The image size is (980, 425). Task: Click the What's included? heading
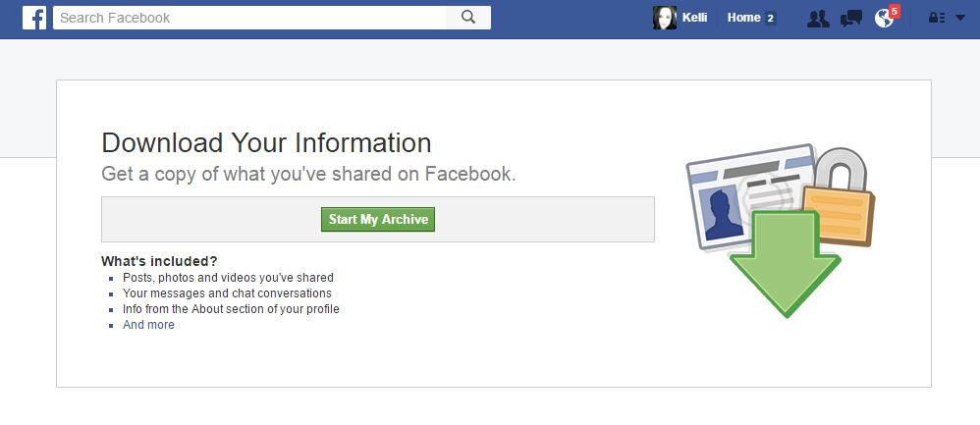coord(159,261)
